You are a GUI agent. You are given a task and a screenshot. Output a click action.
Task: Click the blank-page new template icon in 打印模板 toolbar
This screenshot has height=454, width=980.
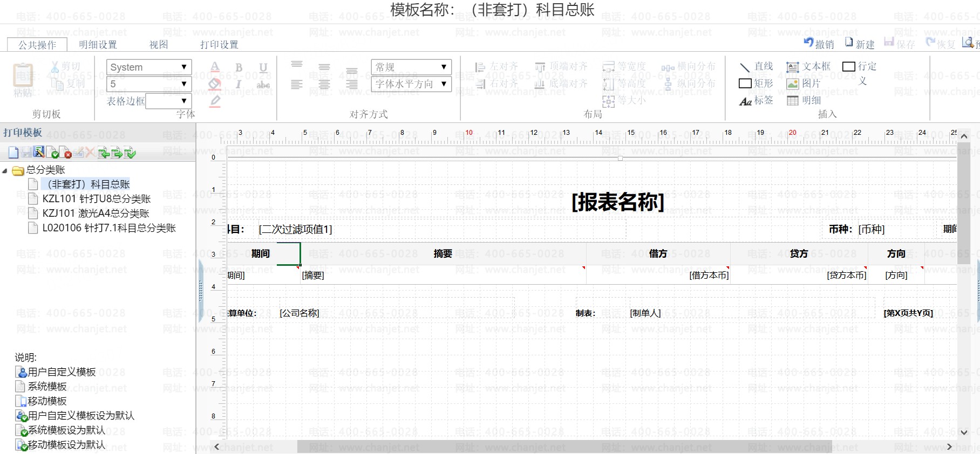(x=13, y=153)
